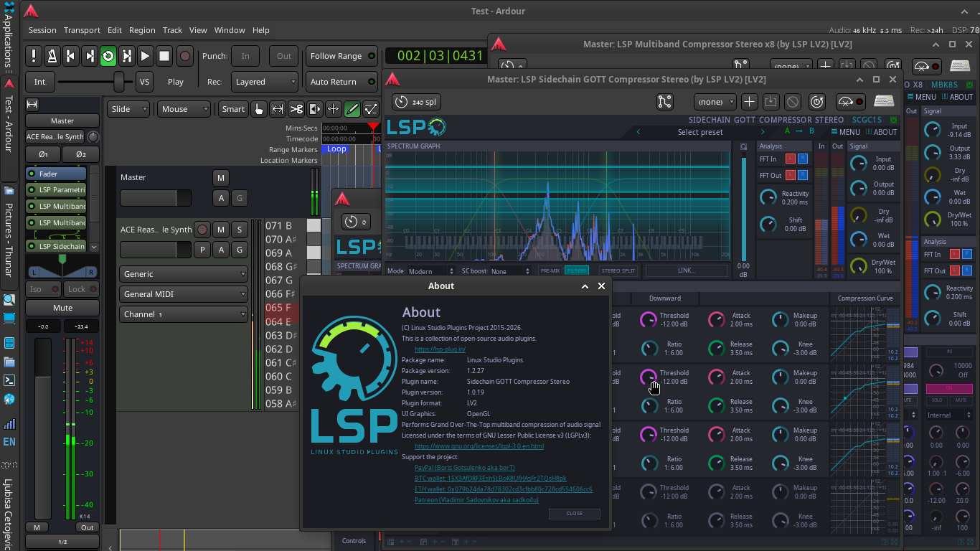
Task: Toggle the Auto Return option
Action: pos(341,82)
